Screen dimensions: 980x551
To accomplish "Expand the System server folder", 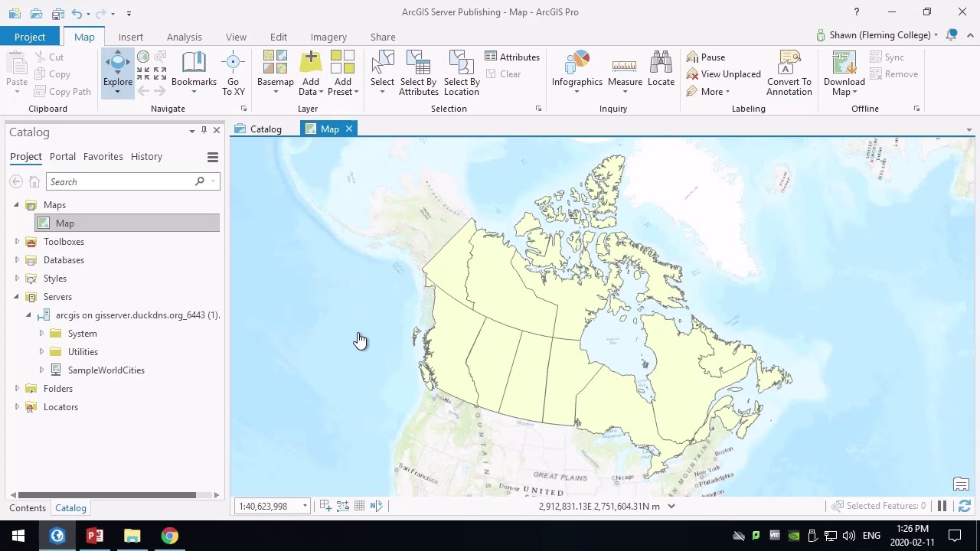I will [x=41, y=334].
